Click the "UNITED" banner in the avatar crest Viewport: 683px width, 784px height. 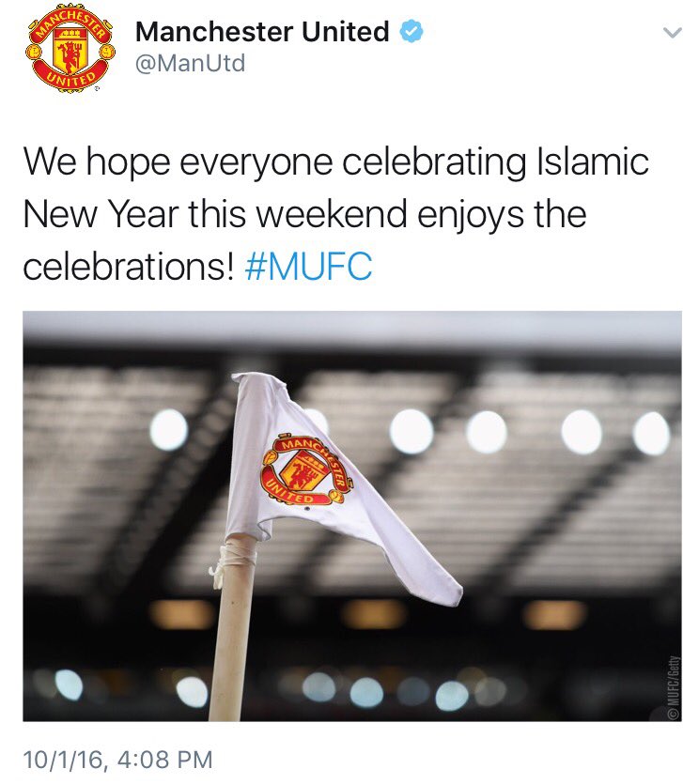point(70,79)
